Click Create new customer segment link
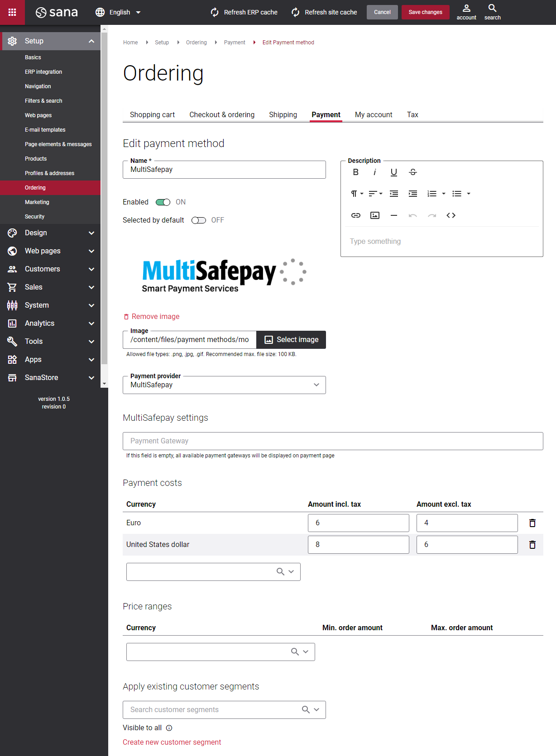Screen dimensions: 556x756 172,742
